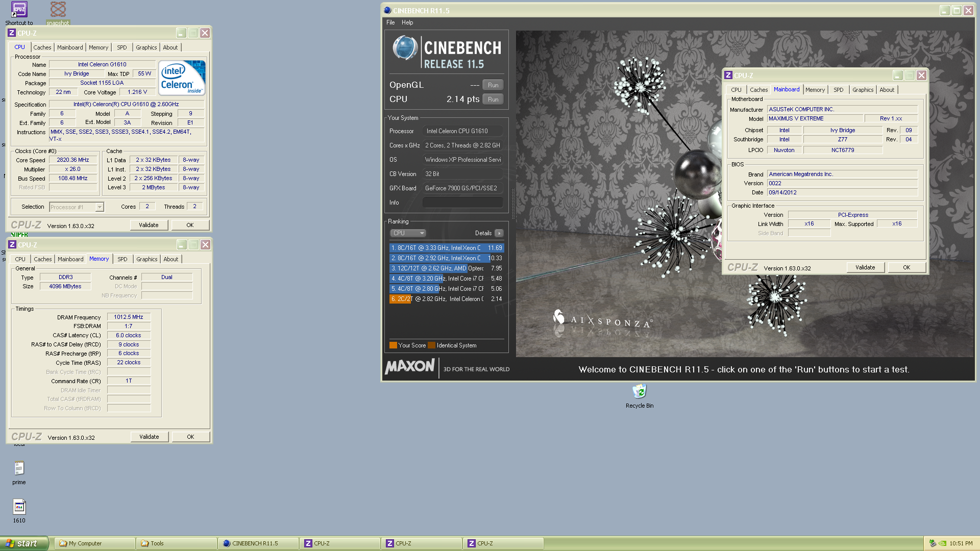Switch to My Computer in the taskbar
Viewport: 980px width, 551px height.
[94, 543]
